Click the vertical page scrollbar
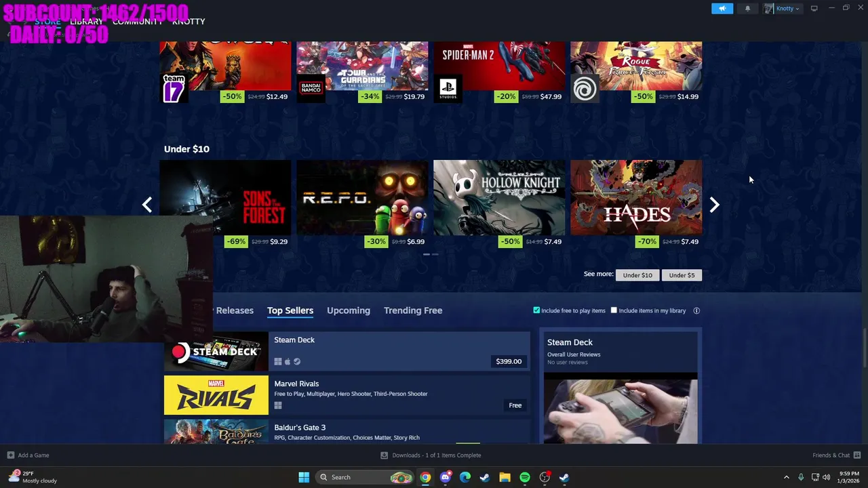Screen dimensions: 868x488 pyautogui.click(x=865, y=347)
